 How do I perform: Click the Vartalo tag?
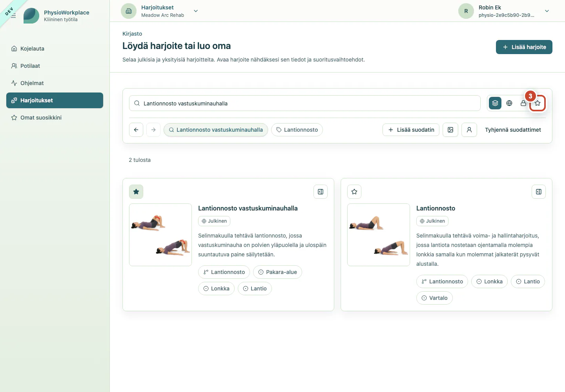(434, 298)
